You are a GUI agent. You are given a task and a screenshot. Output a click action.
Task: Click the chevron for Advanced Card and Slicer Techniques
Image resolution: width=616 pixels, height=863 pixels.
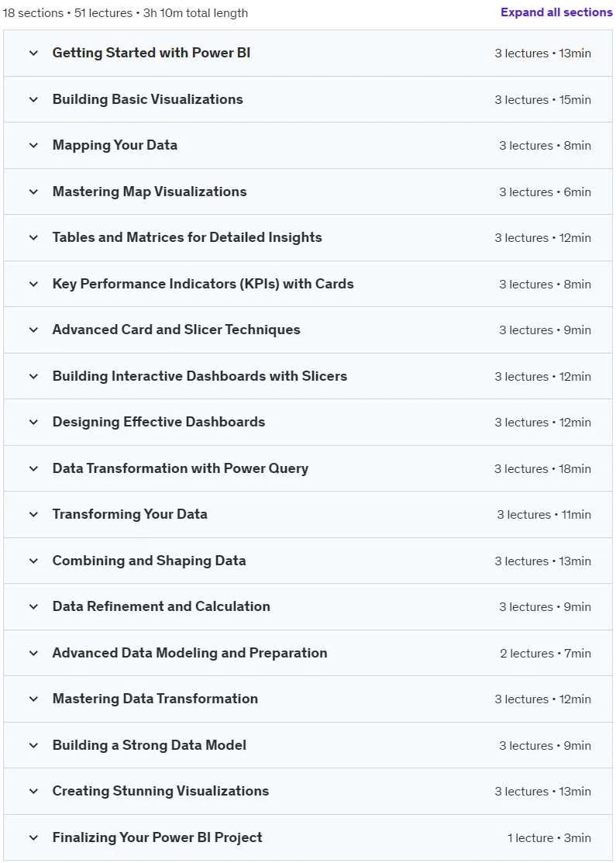(x=33, y=330)
